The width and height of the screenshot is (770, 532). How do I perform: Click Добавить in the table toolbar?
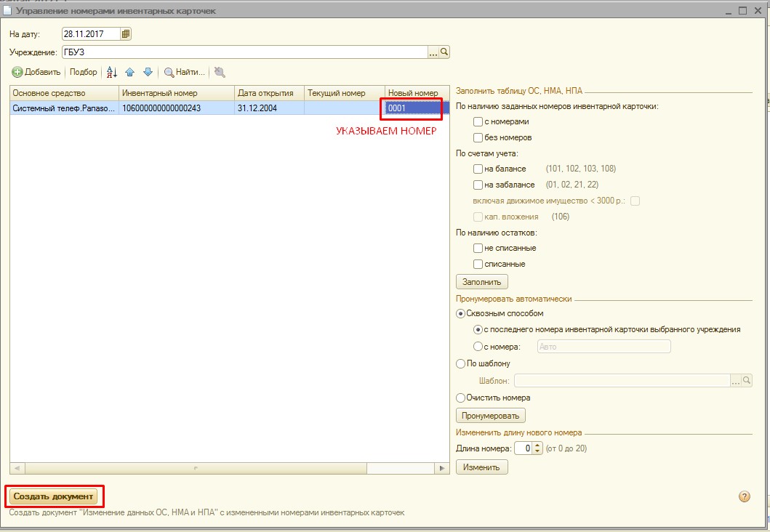click(x=36, y=72)
